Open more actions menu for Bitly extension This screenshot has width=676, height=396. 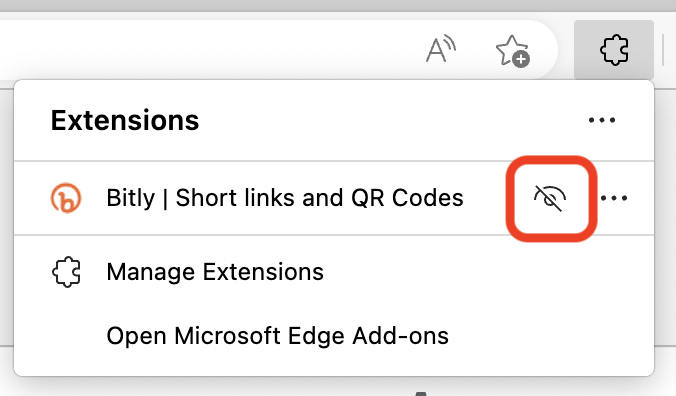(x=614, y=198)
